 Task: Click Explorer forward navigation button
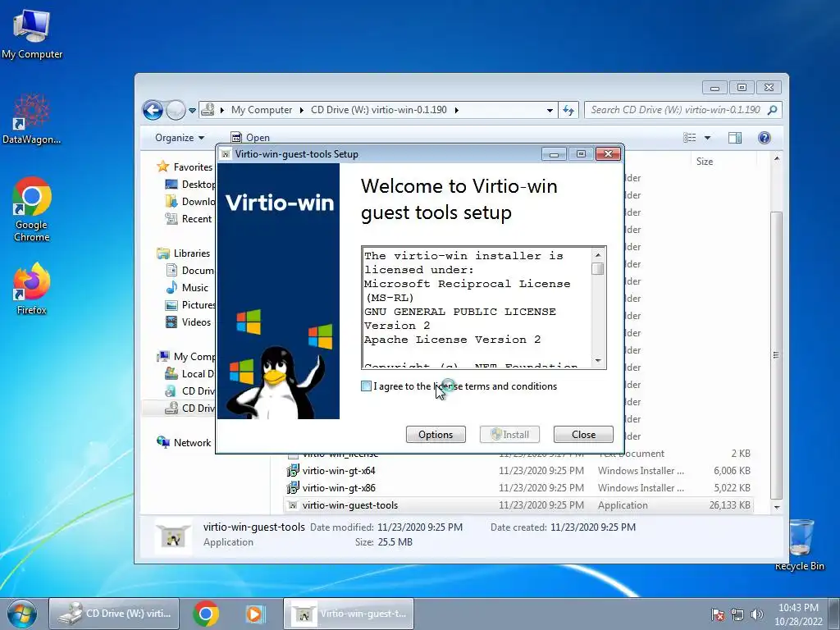point(176,111)
